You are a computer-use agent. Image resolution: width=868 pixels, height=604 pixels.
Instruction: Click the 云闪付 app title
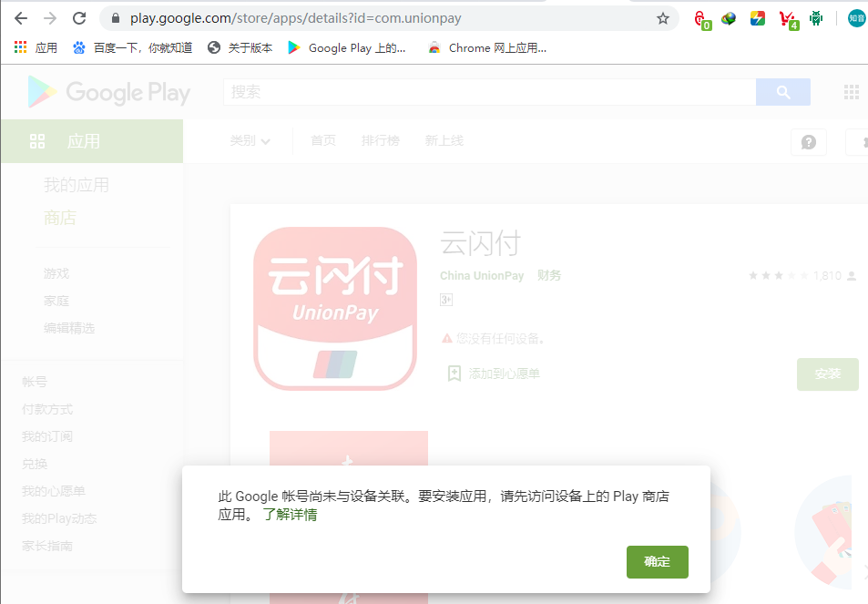(481, 243)
